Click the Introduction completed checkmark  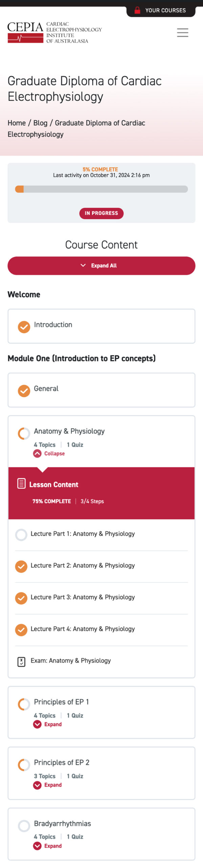click(24, 327)
